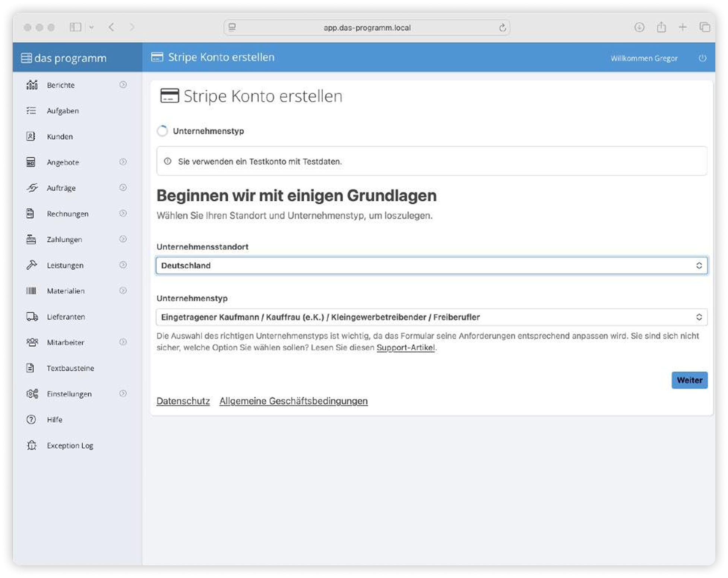
Task: Click the Hilfe question mark icon
Action: click(31, 419)
